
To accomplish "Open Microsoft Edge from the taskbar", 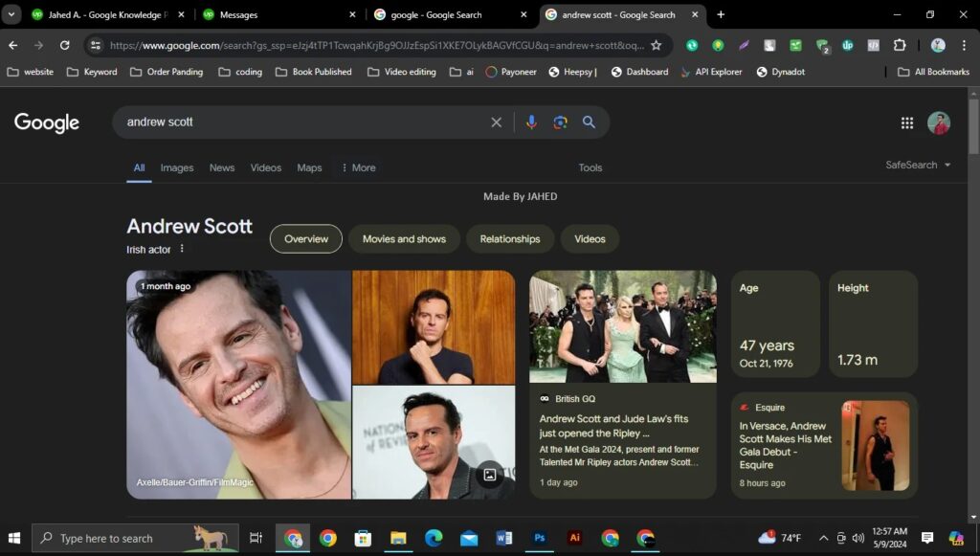I will [x=434, y=538].
